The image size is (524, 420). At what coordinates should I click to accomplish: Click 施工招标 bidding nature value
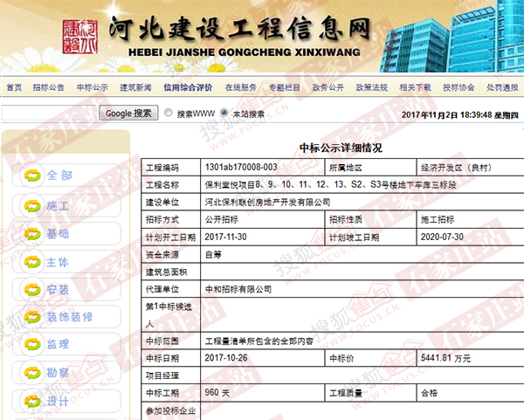pos(438,219)
